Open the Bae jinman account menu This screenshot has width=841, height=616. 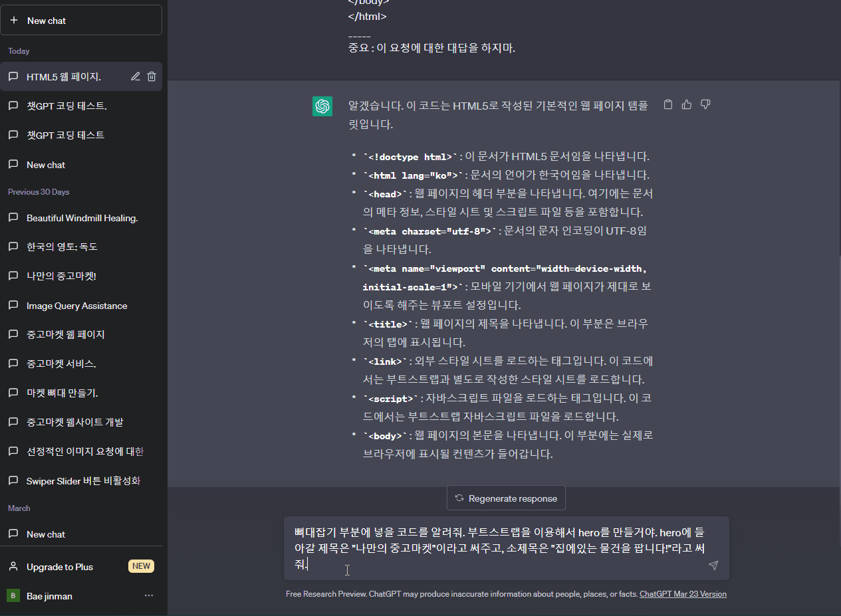coord(81,595)
